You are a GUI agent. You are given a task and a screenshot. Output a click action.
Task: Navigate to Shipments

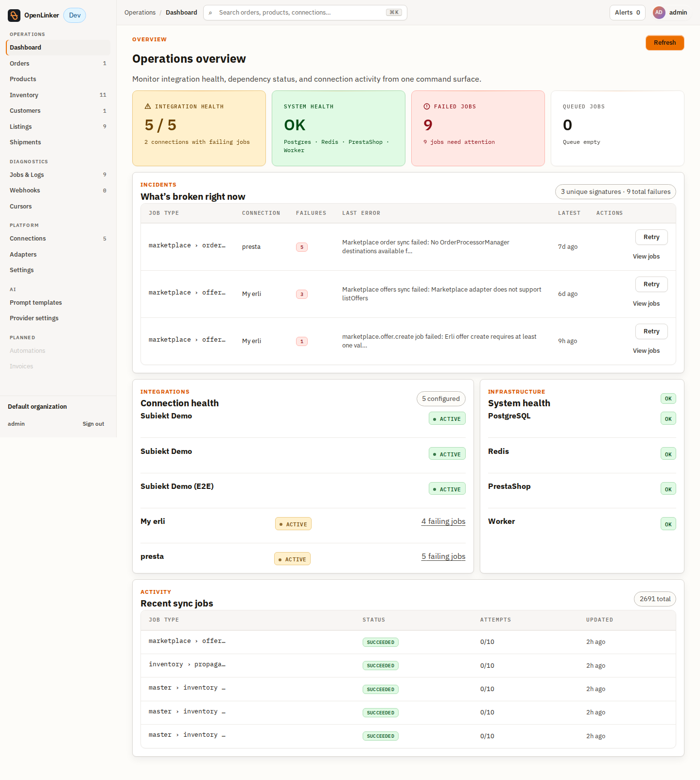pyautogui.click(x=58, y=142)
